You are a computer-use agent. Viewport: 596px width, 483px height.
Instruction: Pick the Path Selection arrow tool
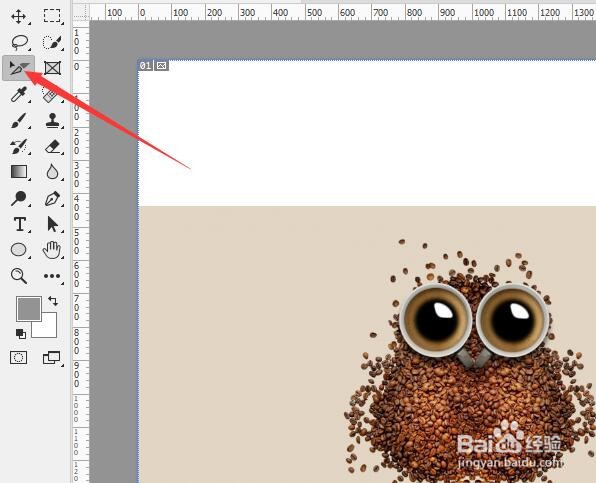click(x=52, y=224)
